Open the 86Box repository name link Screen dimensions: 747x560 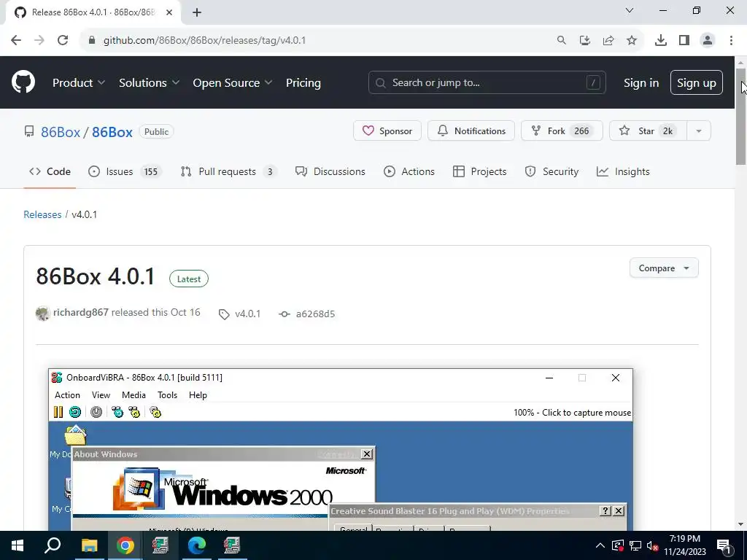(x=112, y=132)
